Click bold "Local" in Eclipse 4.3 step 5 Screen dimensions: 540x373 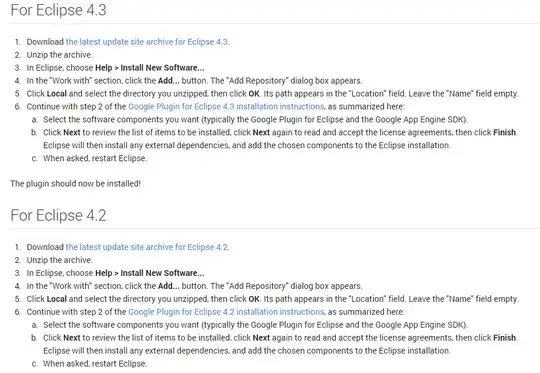coord(56,94)
